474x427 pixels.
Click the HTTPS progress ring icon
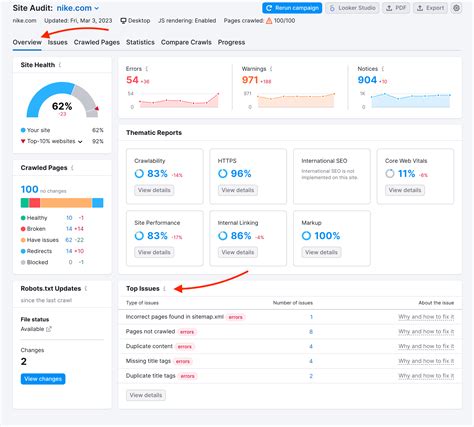point(222,174)
